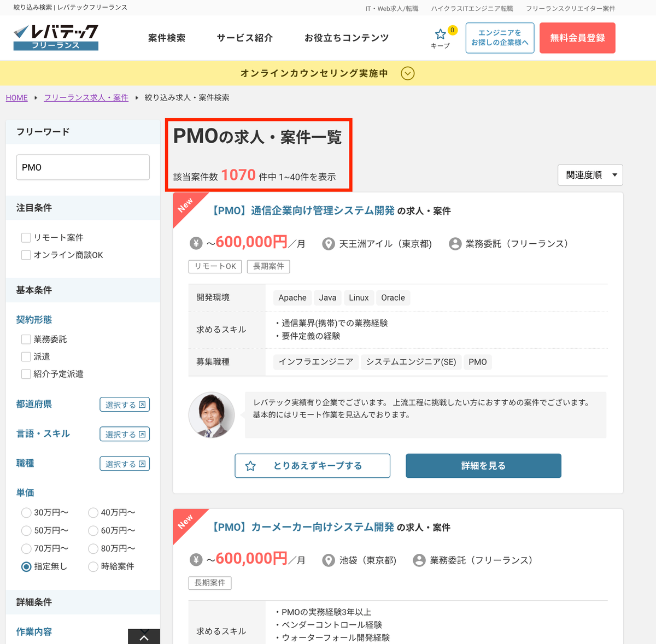Click New ribbon on 通信企業向け card
This screenshot has width=656, height=644.
point(186,205)
